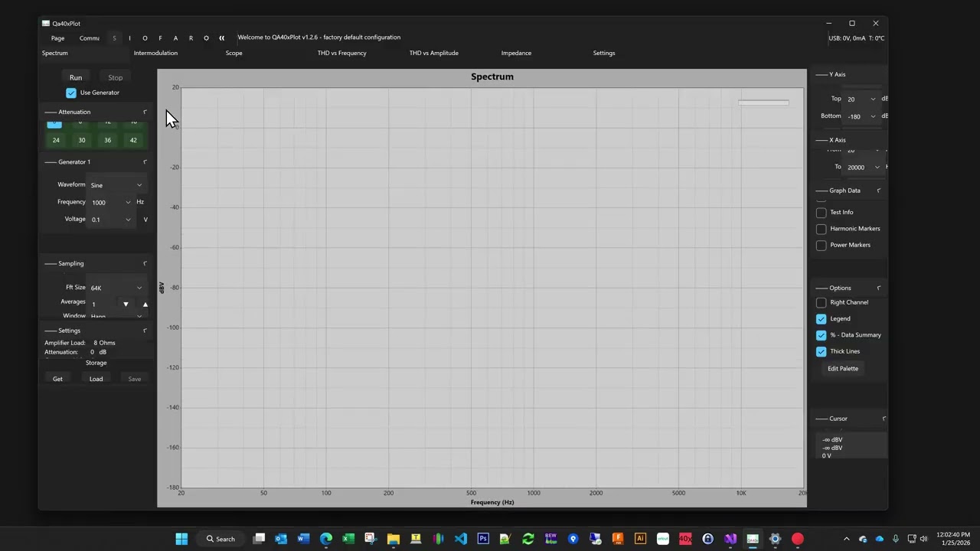Click the O letter toolbar button
This screenshot has height=551, width=980.
(145, 38)
